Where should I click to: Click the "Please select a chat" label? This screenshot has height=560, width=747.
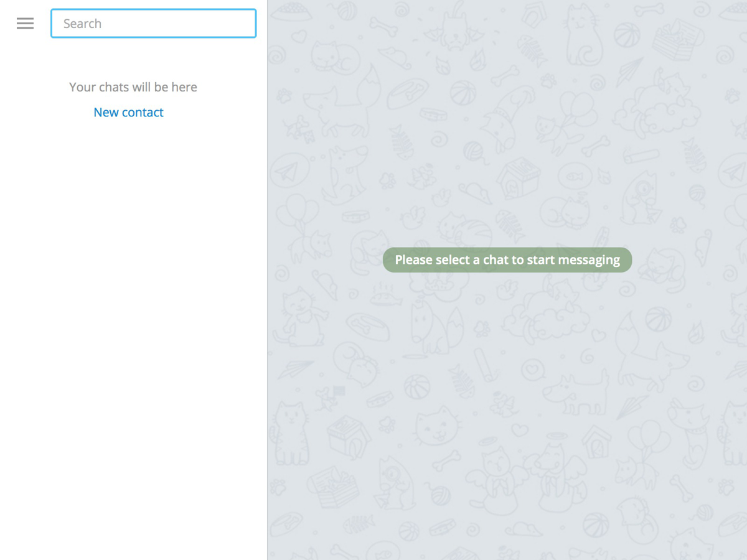click(507, 260)
